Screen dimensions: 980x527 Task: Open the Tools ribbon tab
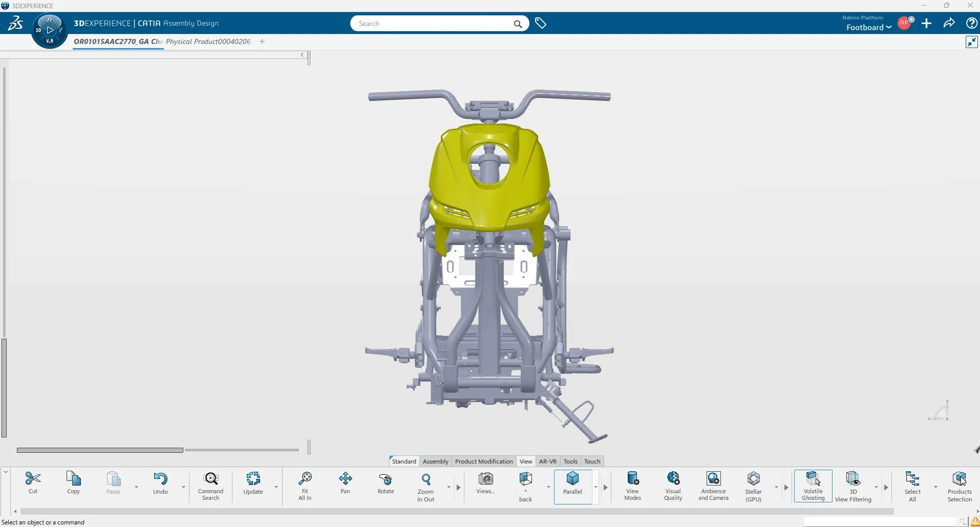pyautogui.click(x=570, y=461)
